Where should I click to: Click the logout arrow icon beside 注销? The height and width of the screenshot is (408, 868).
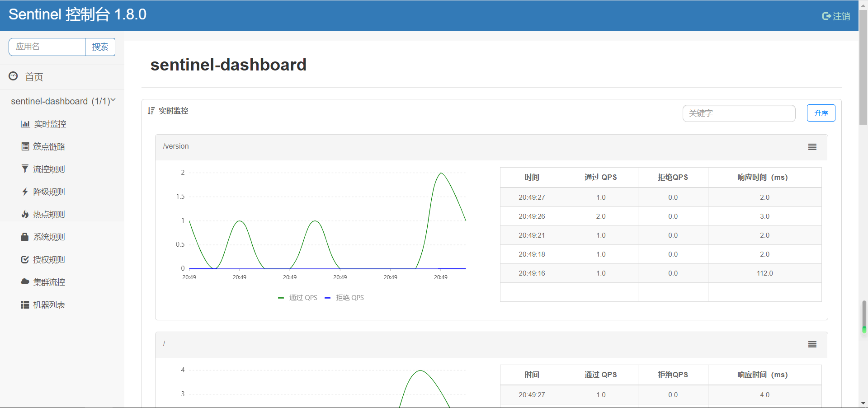point(826,16)
